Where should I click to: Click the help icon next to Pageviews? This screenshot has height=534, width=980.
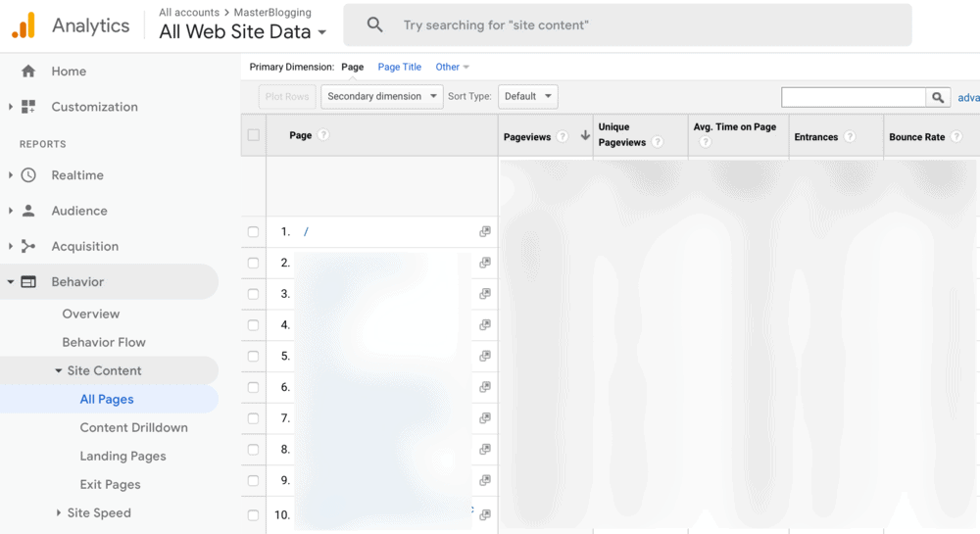[563, 137]
